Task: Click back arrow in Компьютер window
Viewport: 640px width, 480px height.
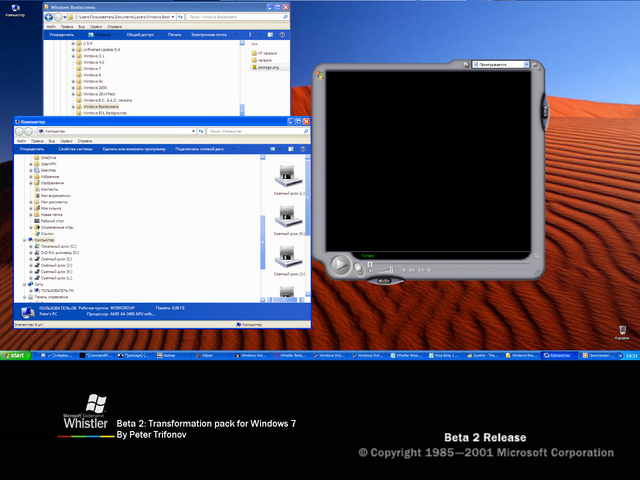Action: coord(19,131)
